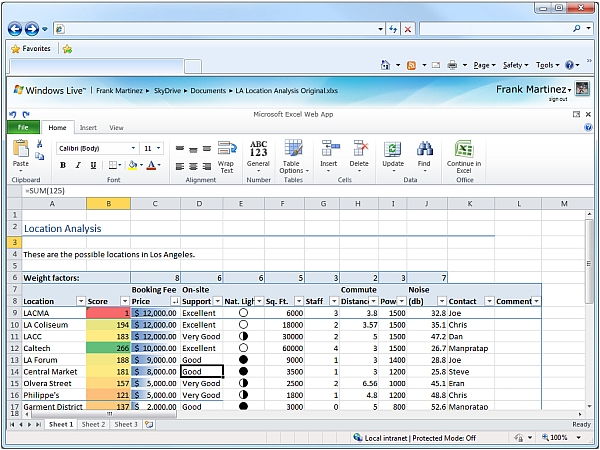Open Frank Martinez account menu

click(x=534, y=90)
